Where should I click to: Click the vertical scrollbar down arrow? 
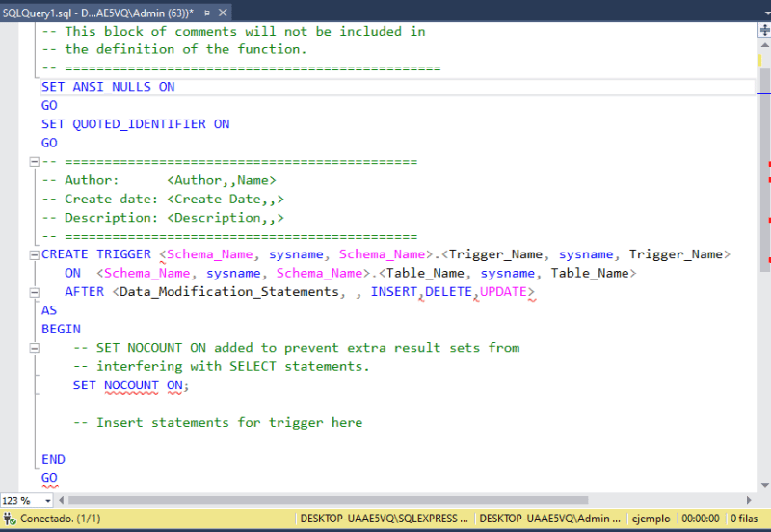[x=764, y=485]
